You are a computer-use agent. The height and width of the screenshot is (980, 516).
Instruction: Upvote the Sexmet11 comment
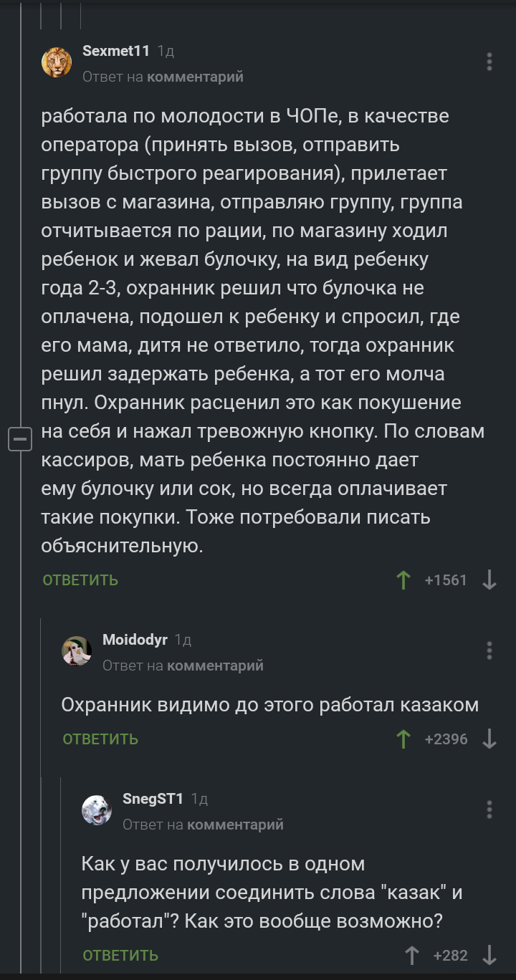tap(403, 580)
